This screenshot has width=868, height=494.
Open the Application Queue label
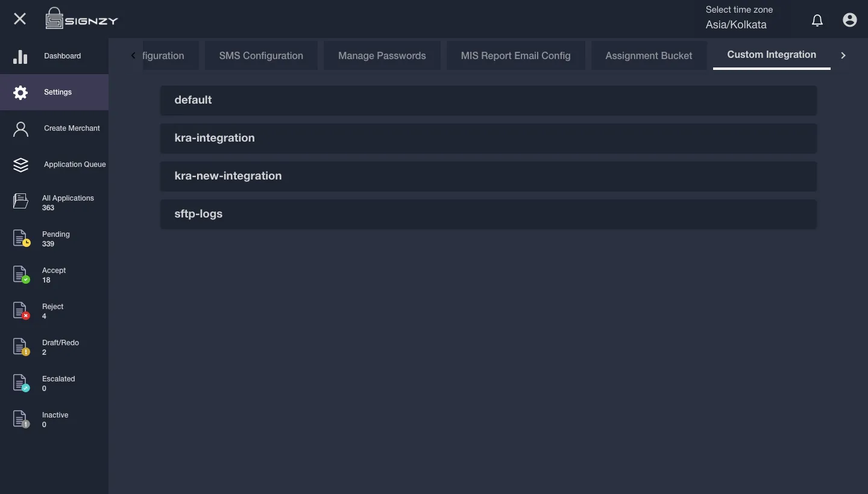click(x=75, y=164)
